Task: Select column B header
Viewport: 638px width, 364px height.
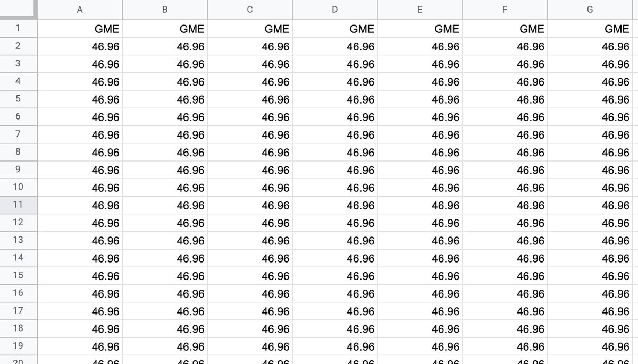Action: click(165, 10)
